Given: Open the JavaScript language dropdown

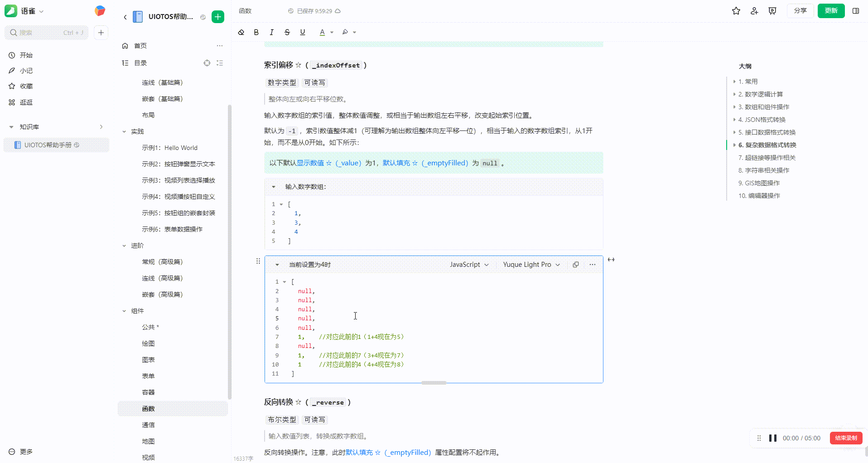Looking at the screenshot, I should point(469,264).
